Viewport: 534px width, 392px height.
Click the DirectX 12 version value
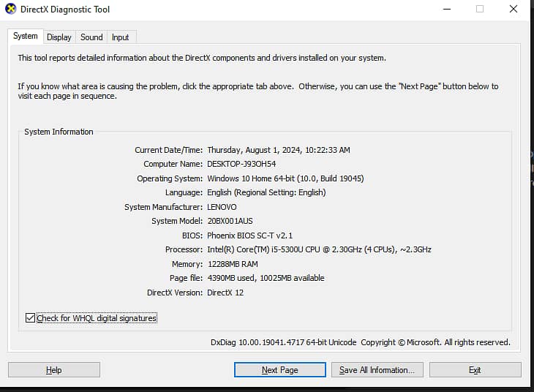225,293
